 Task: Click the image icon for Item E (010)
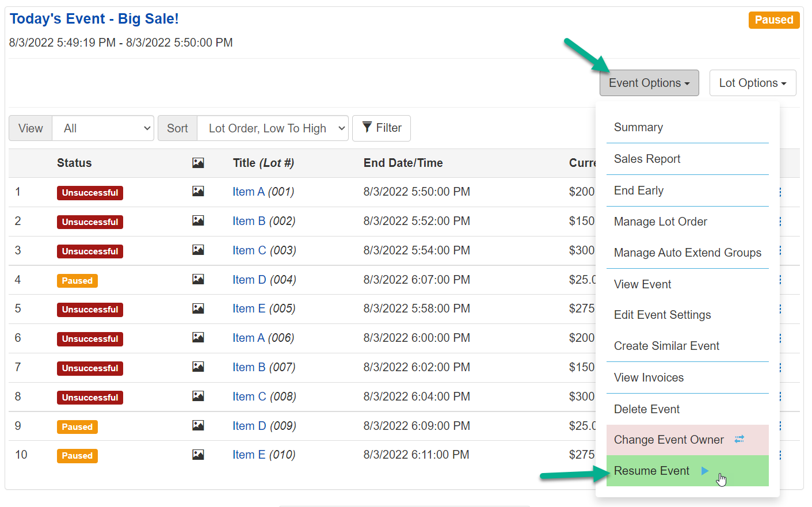click(198, 455)
